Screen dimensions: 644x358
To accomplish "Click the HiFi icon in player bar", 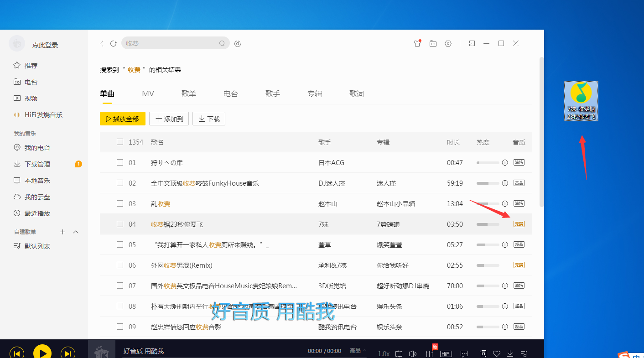I will 446,353.
